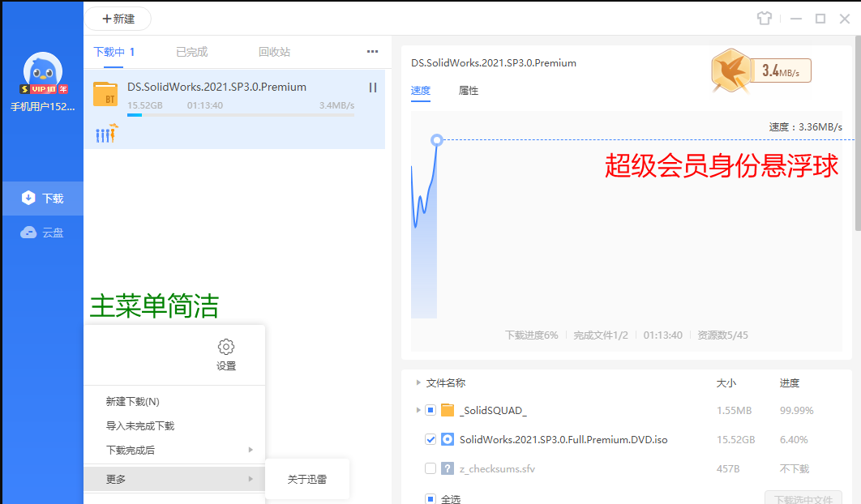
Task: Toggle the _SolidSQUAD_ folder checkbox
Action: coord(430,410)
